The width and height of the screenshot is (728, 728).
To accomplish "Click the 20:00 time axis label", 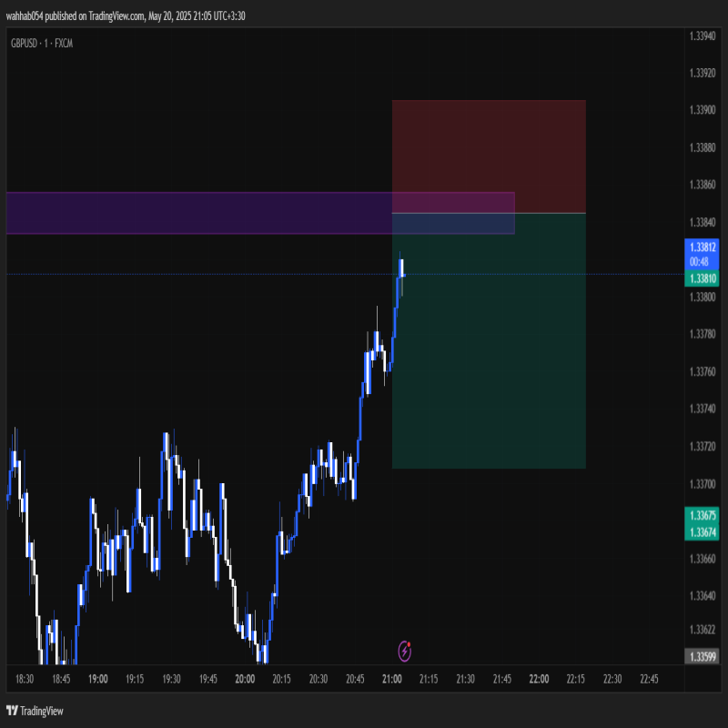I will coord(245,679).
